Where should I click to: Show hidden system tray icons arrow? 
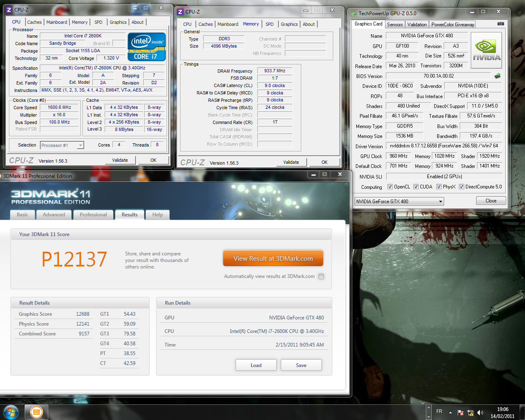pos(450,412)
